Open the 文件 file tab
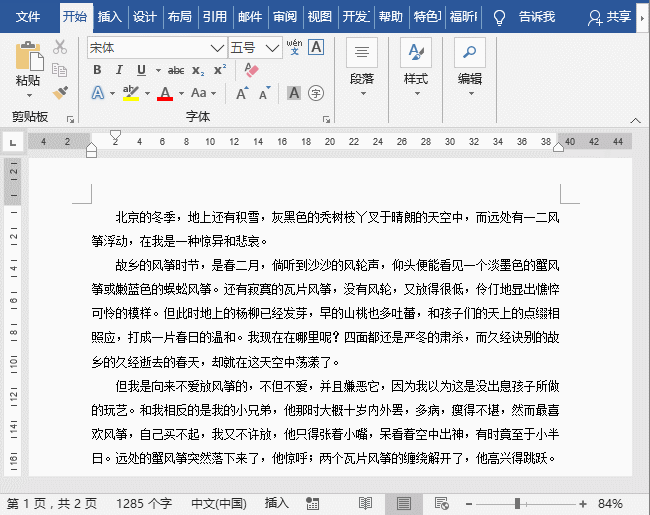Screen dimensions: 650x515 (28, 17)
